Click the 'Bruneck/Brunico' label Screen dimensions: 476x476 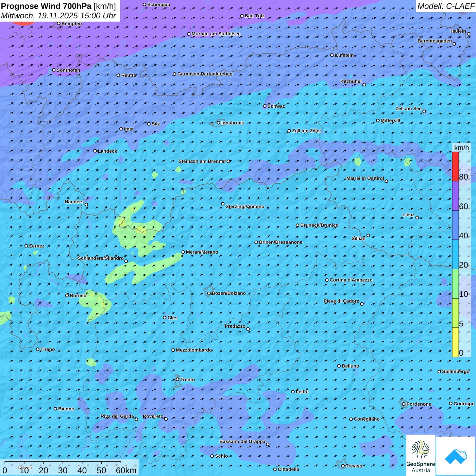319,225
